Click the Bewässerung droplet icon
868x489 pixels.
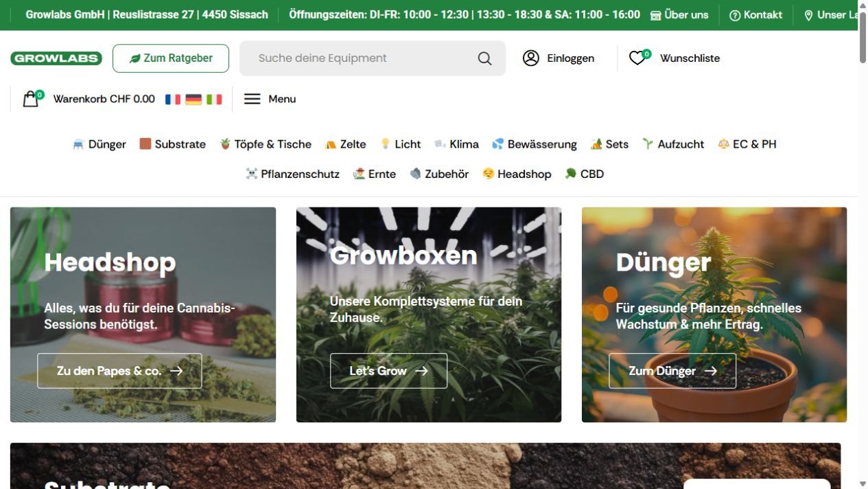[497, 144]
